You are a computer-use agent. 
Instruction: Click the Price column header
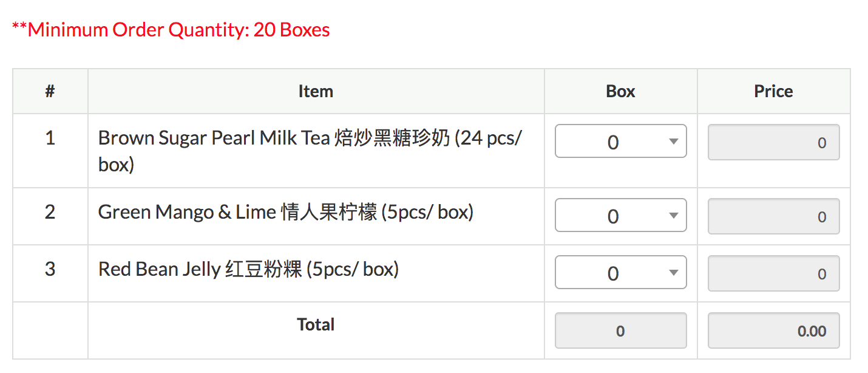pyautogui.click(x=773, y=91)
